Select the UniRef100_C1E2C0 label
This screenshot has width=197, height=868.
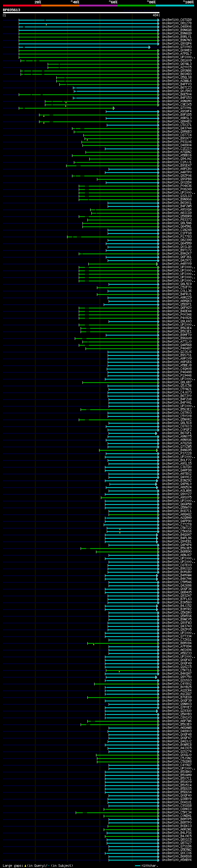(x=177, y=149)
